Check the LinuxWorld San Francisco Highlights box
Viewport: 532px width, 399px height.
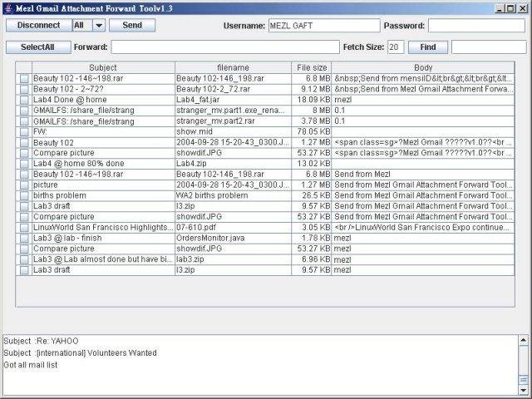[x=24, y=228]
